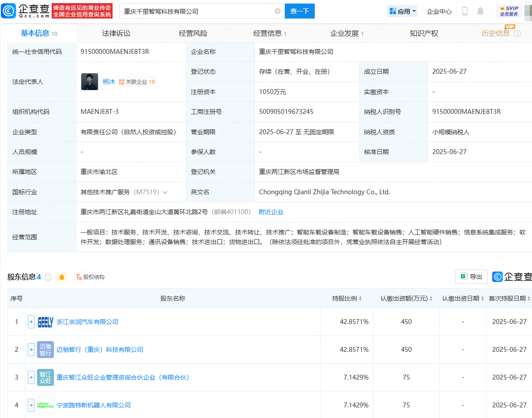Click the GEELY logo of 浙江吉润汽车

pyautogui.click(x=45, y=322)
